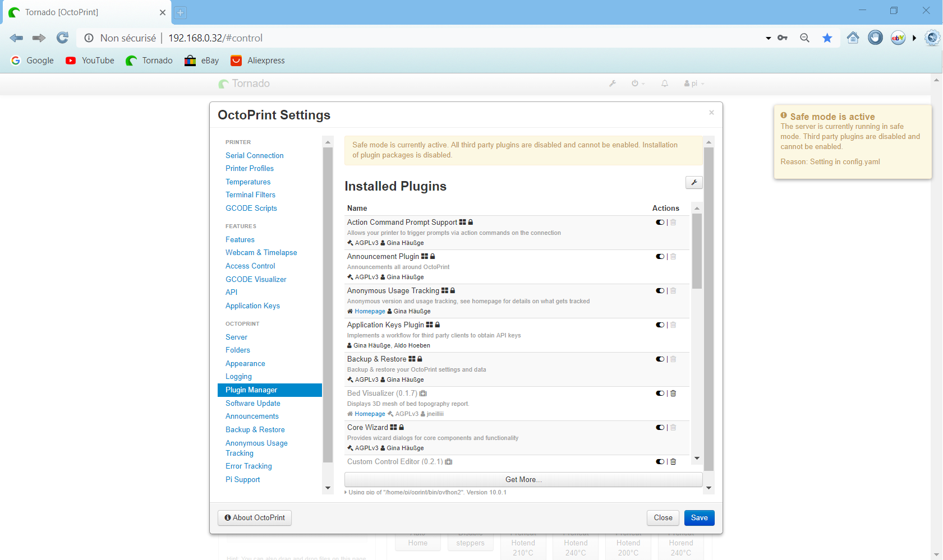Open the Printer Profiles settings section
The width and height of the screenshot is (943, 560).
[x=250, y=168]
